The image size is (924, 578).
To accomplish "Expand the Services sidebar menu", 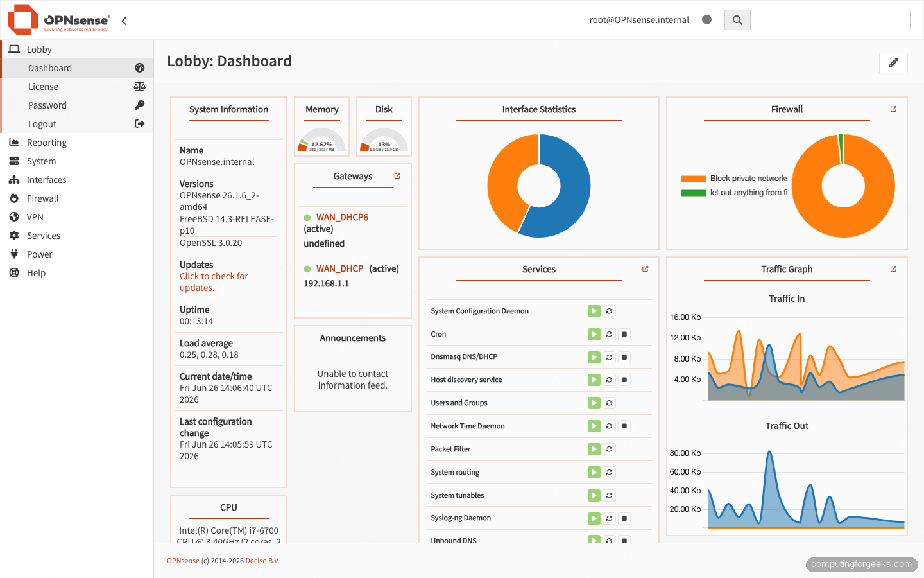I will [x=77, y=236].
